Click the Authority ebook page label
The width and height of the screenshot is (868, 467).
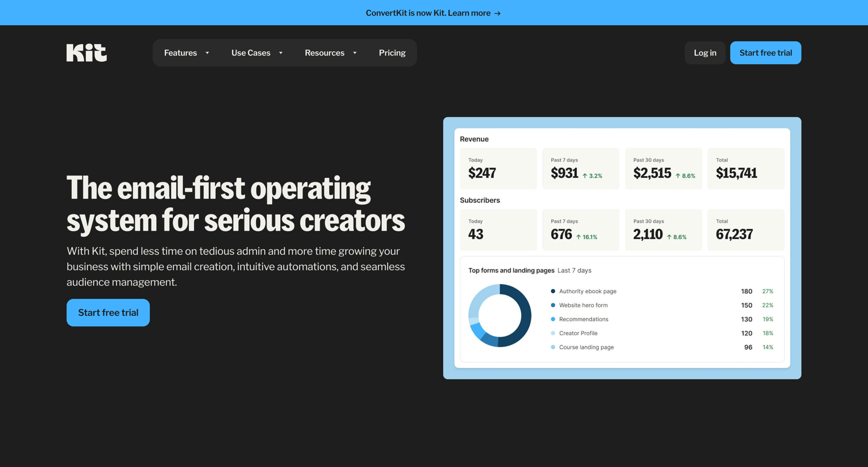tap(588, 291)
